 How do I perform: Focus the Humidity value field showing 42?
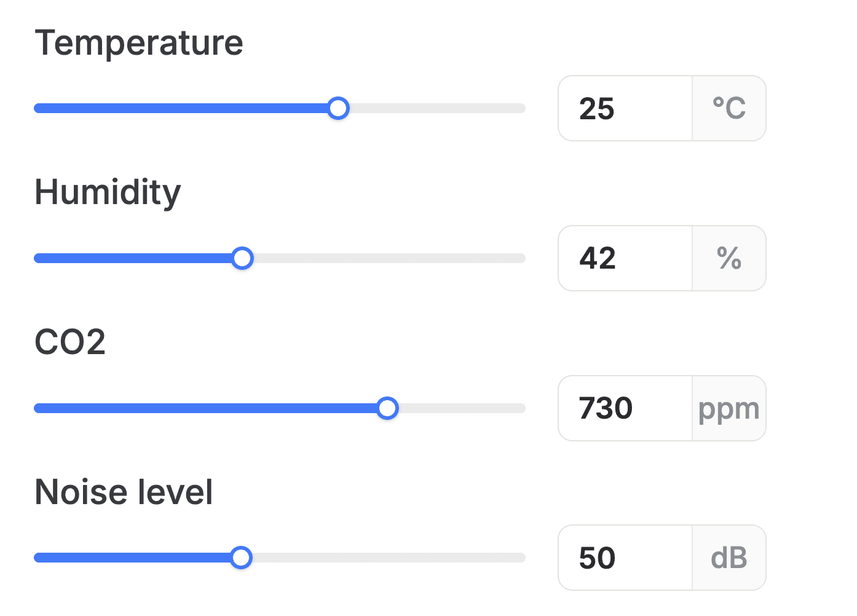(x=625, y=258)
